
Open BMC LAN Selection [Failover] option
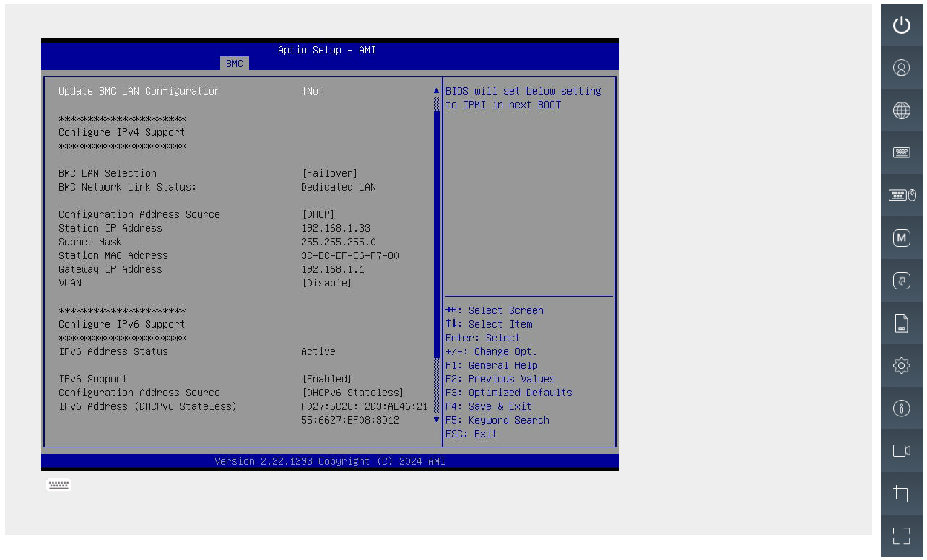point(329,173)
